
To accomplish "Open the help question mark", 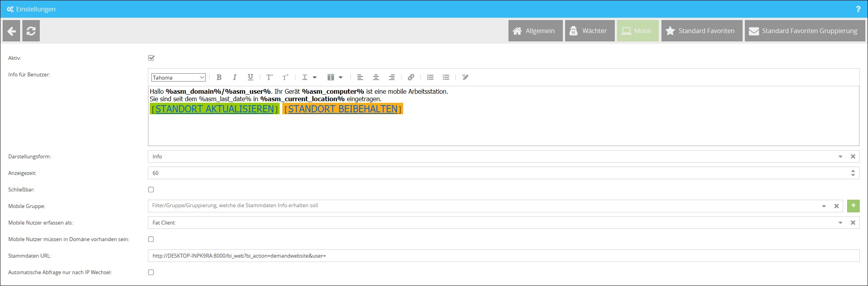I will pos(858,9).
